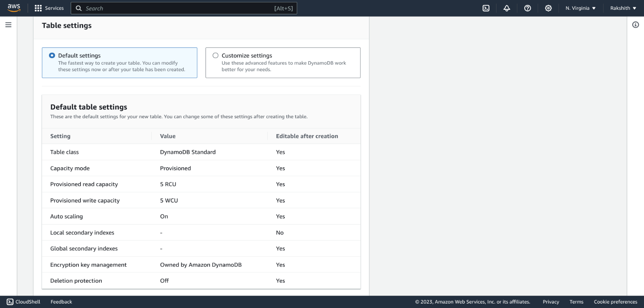Click the DynamoDB Standard value

click(188, 152)
